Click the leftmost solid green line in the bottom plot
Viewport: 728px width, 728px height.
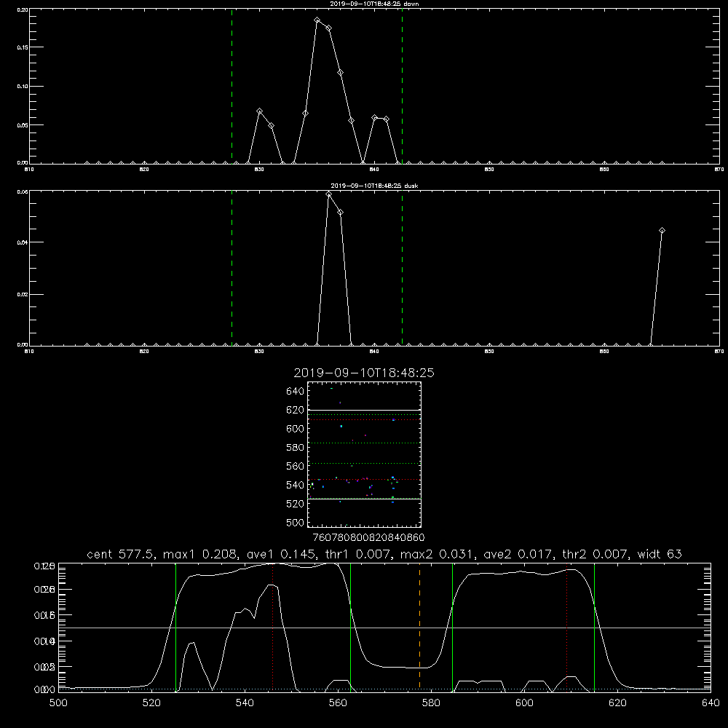pos(175,628)
